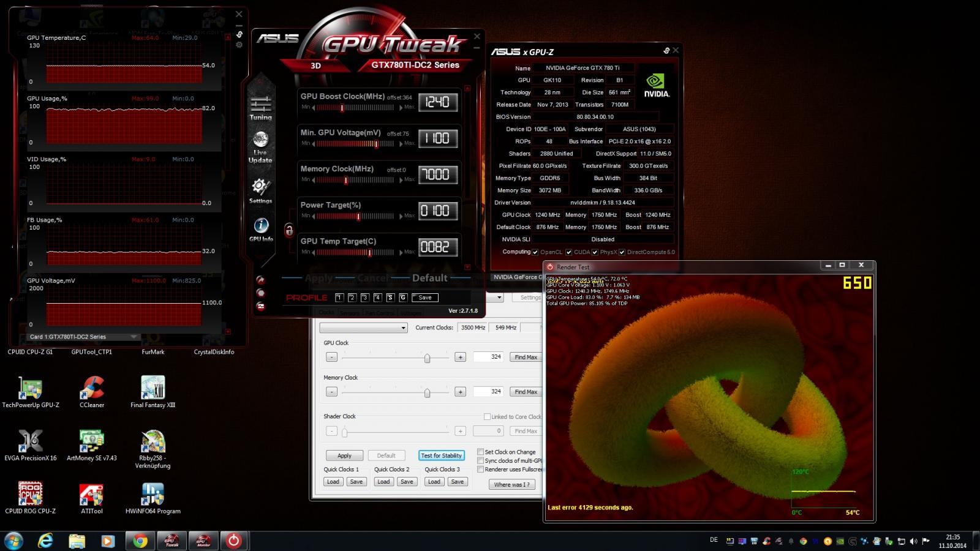Click the GPU Boost Clock value field 1240
The height and width of the screenshot is (551, 980).
(x=437, y=102)
